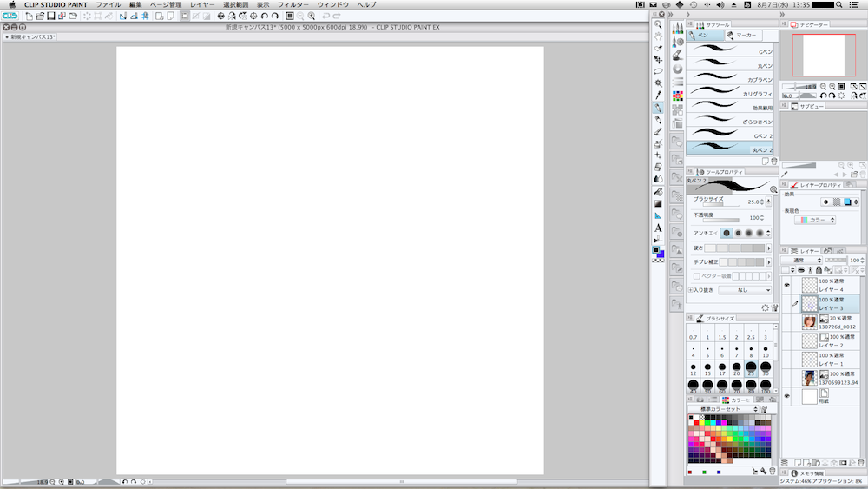Toggle visibility of 用紙 paper layer
This screenshot has height=489, width=868.
(x=786, y=396)
